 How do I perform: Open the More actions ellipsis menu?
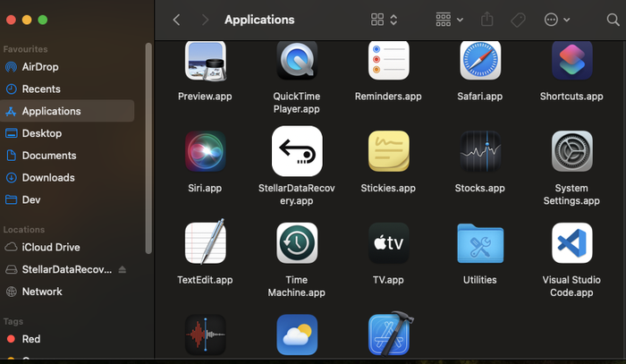pos(557,20)
